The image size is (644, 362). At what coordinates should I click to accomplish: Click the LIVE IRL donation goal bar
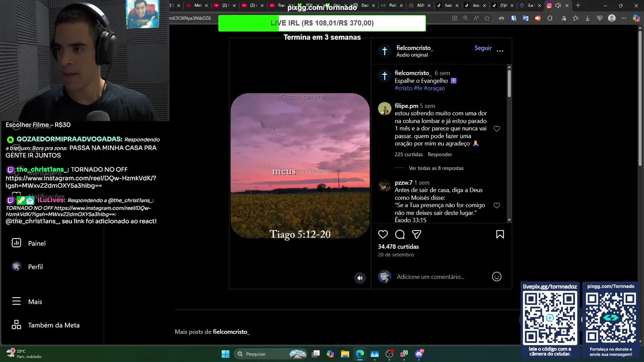(322, 23)
